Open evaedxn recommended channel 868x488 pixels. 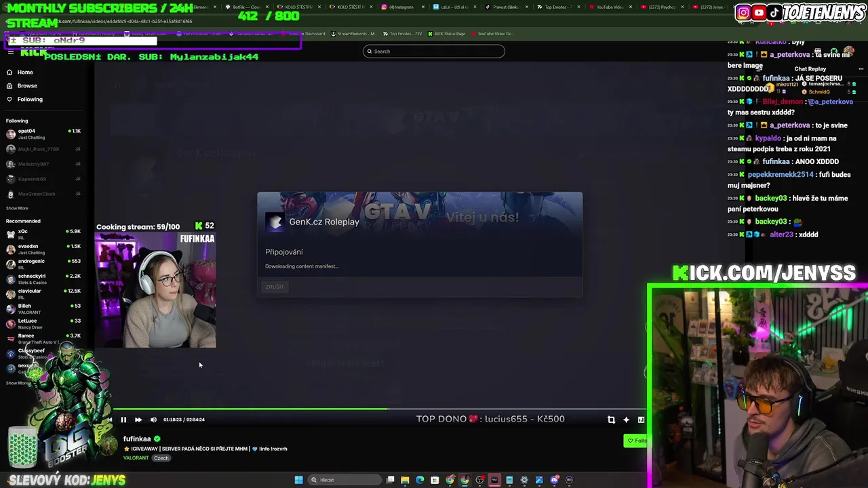(43, 249)
